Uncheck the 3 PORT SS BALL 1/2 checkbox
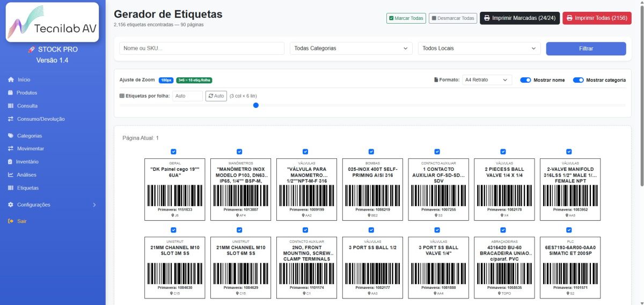Screen dimensions: 644x305 click(x=371, y=230)
